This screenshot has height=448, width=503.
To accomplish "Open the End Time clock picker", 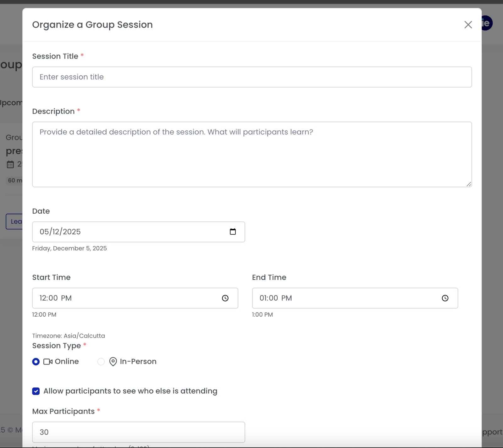I will click(445, 298).
